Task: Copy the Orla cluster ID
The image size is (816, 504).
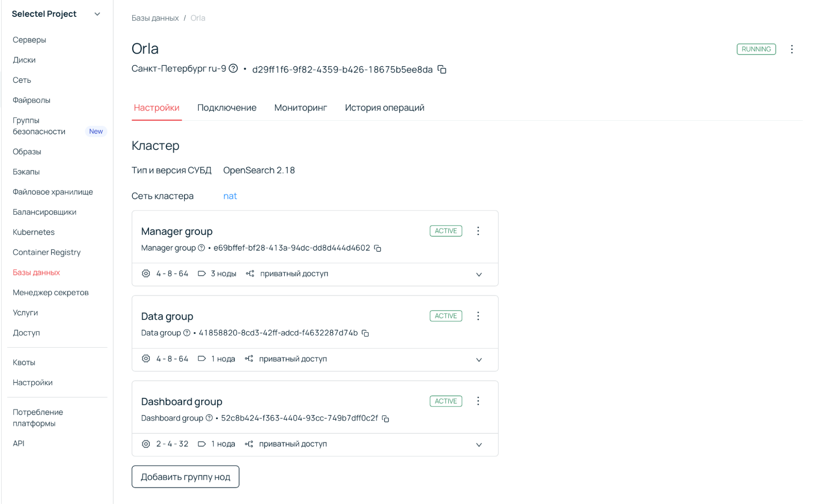Action: point(442,69)
